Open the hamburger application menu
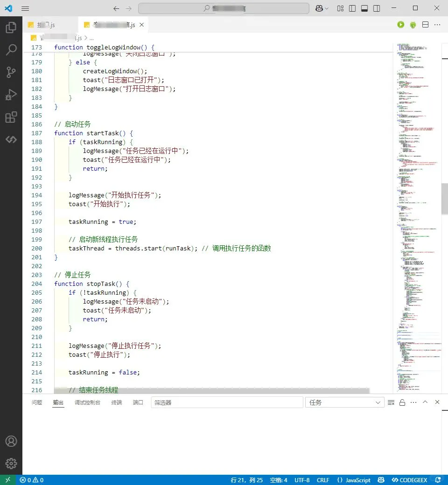Screen dimensions: 448x485 25,8
